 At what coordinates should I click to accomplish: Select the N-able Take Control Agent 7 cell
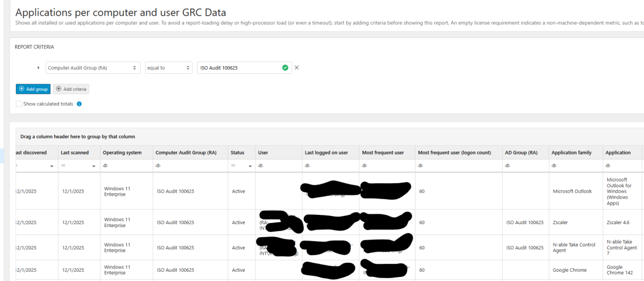(x=622, y=248)
